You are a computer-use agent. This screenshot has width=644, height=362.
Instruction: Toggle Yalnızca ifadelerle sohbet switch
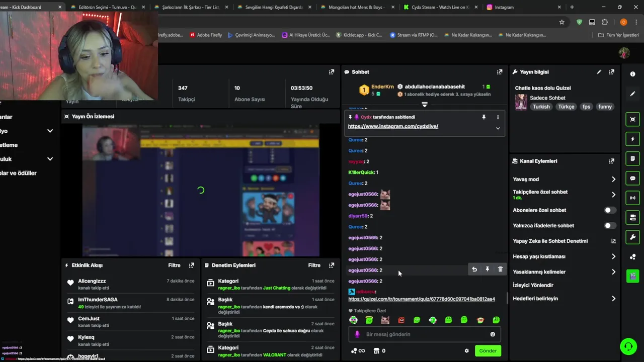coord(610,226)
